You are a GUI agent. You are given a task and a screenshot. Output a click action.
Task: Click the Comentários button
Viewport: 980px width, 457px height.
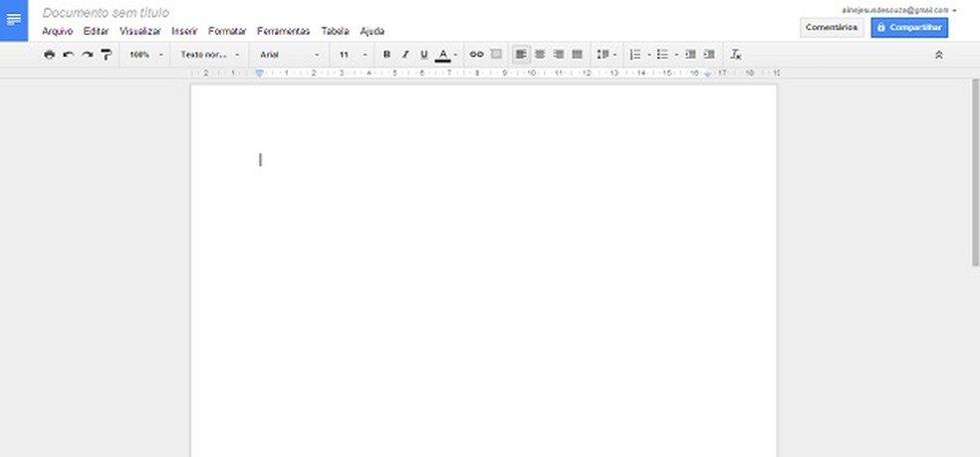[x=832, y=28]
